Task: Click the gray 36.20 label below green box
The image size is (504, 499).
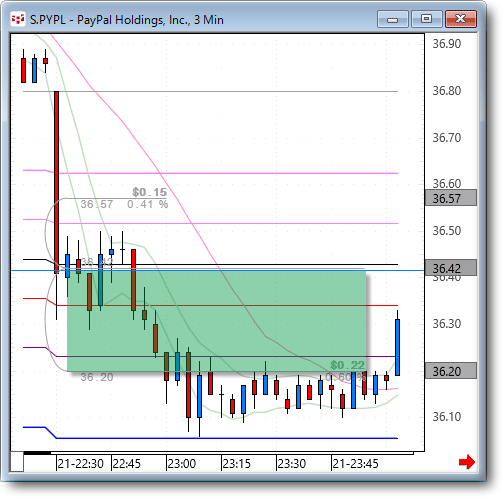Action: [97, 377]
